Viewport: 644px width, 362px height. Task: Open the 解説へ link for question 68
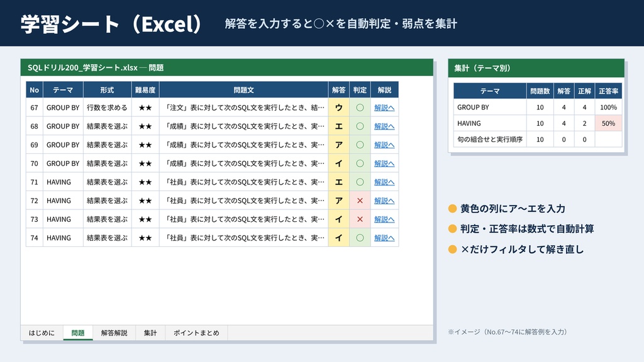[x=384, y=126]
